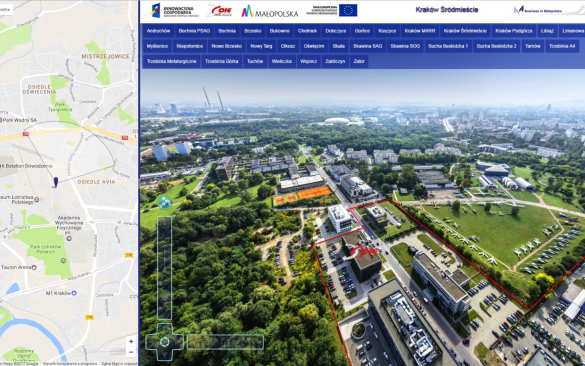Image resolution: width=585 pixels, height=366 pixels.
Task: Click the horizontal rotation slider in panorama
Action: [x=225, y=342]
